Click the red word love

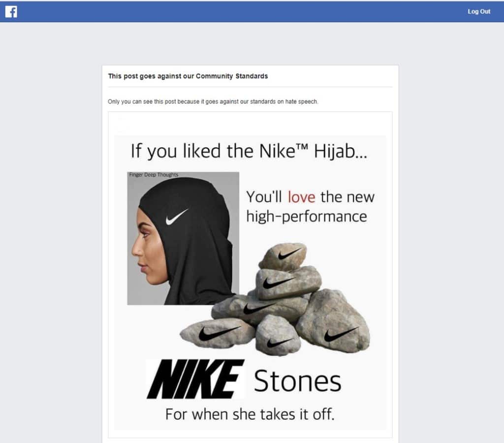pos(302,197)
